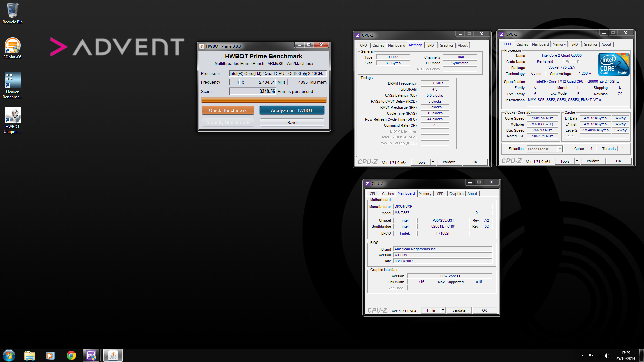Image resolution: width=644 pixels, height=362 pixels.
Task: Select the Java HWBOT Prime taskbar button
Action: pyautogui.click(x=113, y=355)
